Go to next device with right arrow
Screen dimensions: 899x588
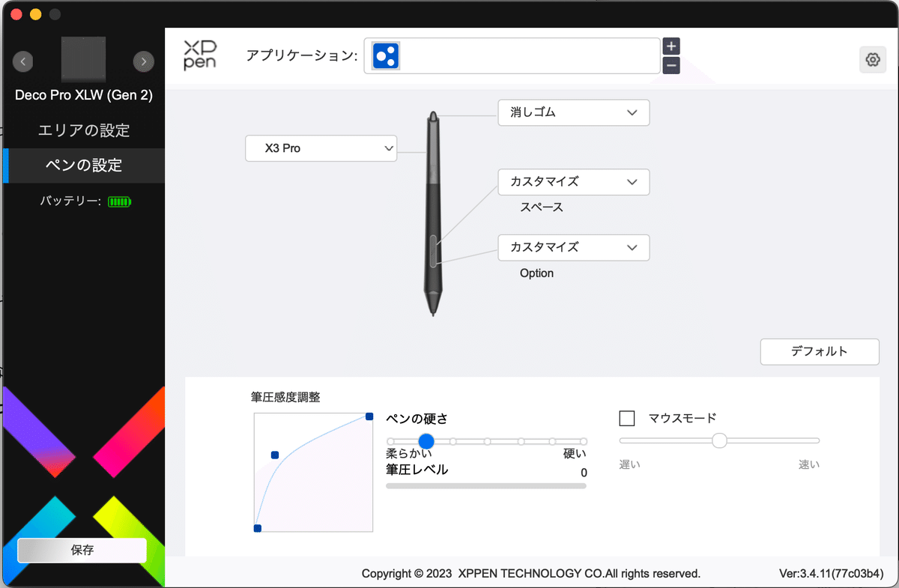pos(143,61)
